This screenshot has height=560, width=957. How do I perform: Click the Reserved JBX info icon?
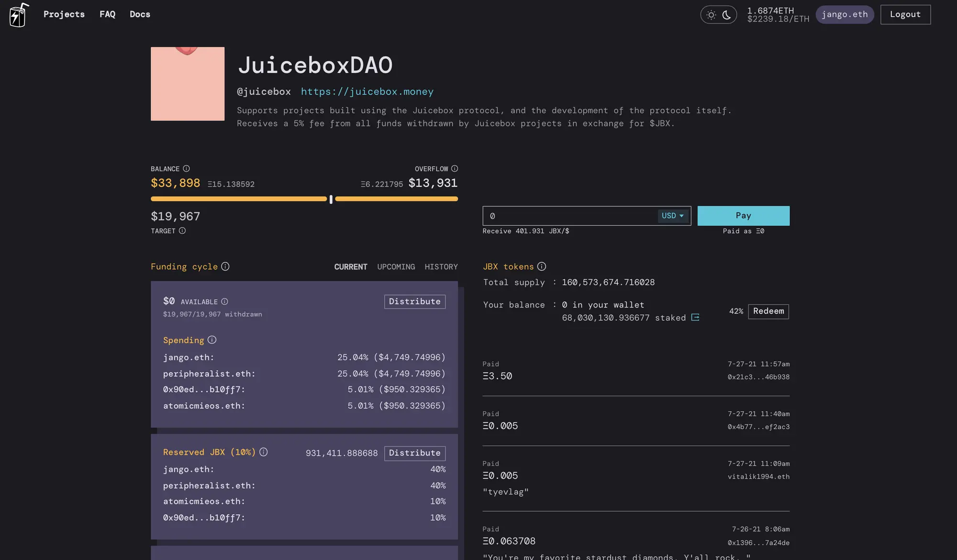264,452
